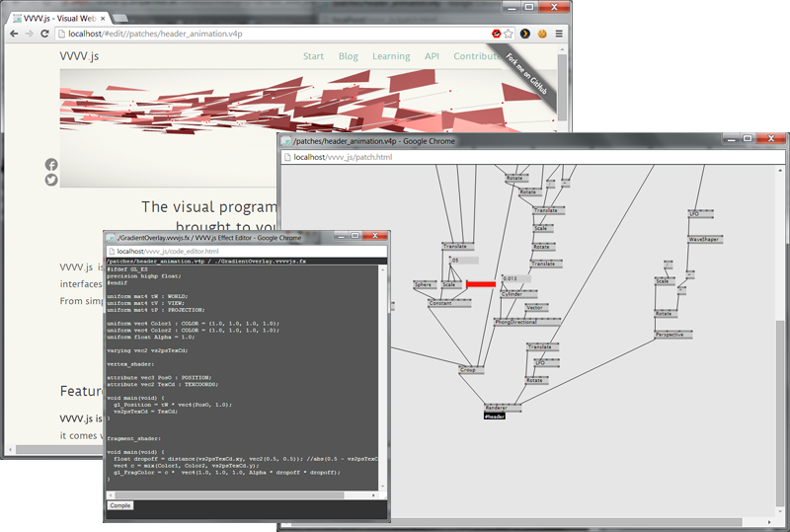Click the Twitter share icon
Image resolution: width=790 pixels, height=532 pixels.
pos(51,180)
